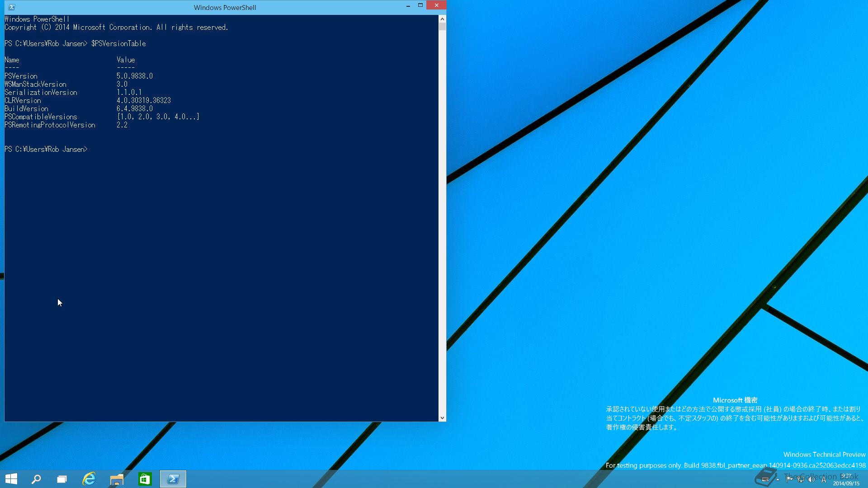Click the last PS C:\Users\Rob Jansen> prompt

pyautogui.click(x=46, y=149)
